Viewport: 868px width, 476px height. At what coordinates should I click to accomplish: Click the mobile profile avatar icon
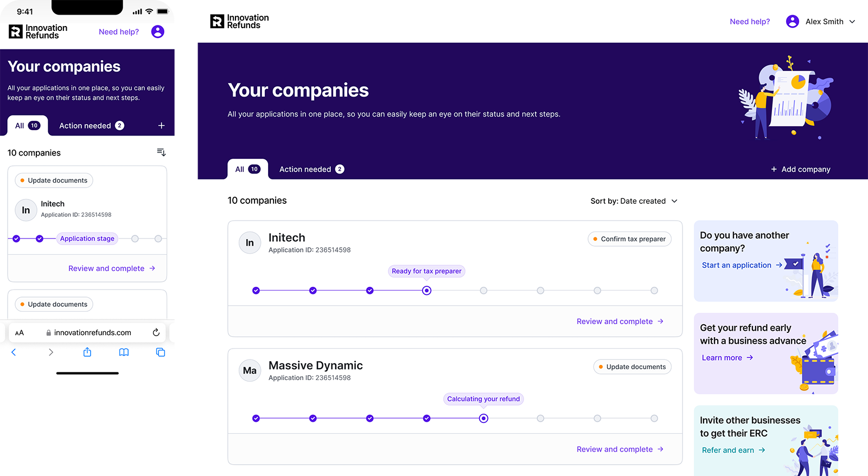click(x=157, y=32)
